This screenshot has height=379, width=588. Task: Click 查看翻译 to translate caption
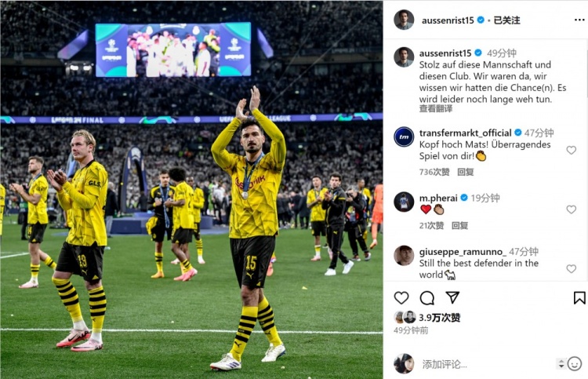[436, 109]
